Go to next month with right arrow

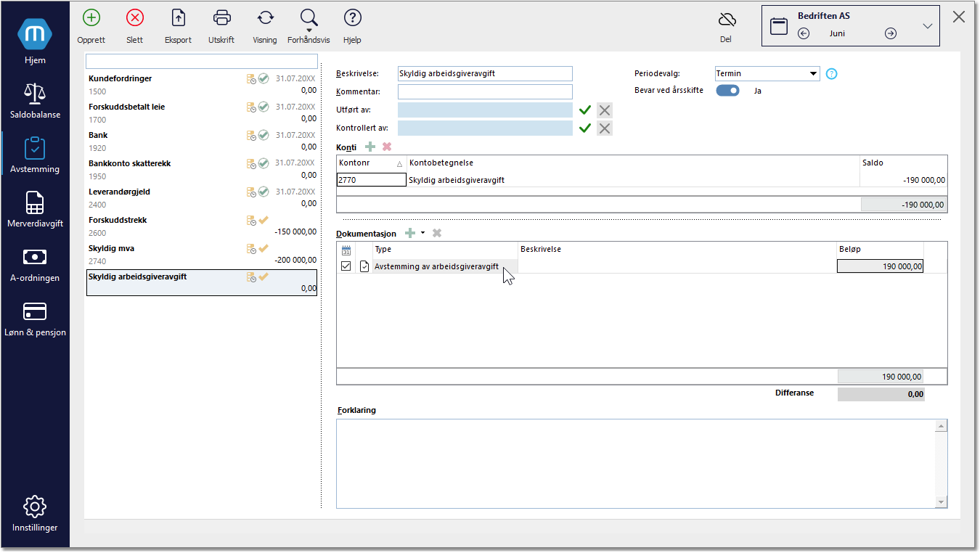click(x=891, y=33)
